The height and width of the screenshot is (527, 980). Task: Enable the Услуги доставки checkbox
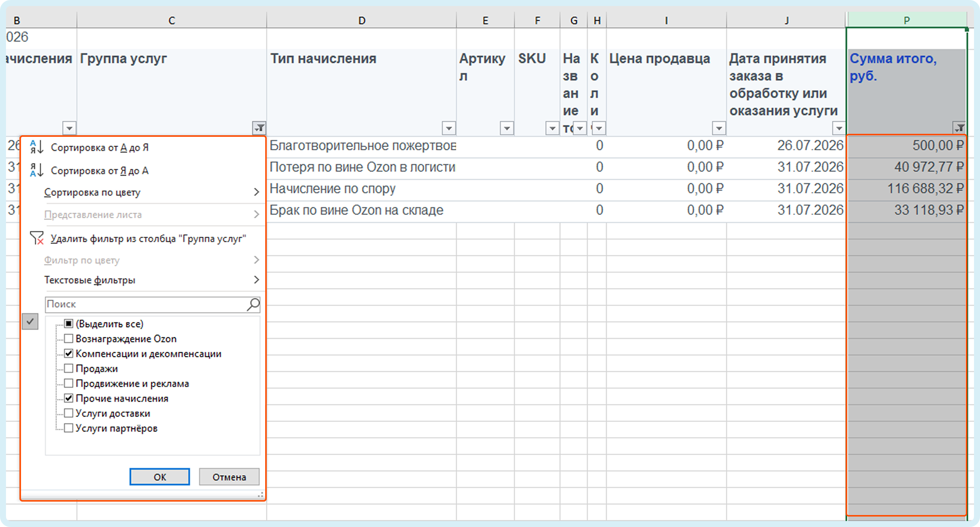tap(68, 413)
